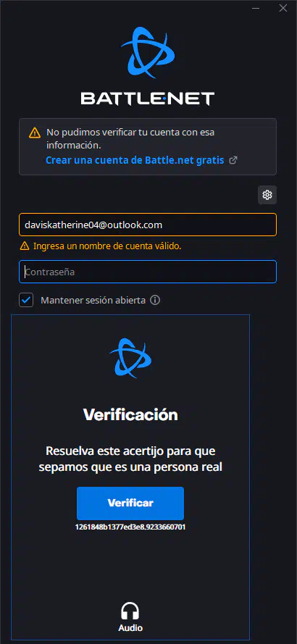Image resolution: width=297 pixels, height=644 pixels.
Task: Click the Verificar button
Action: tap(130, 503)
